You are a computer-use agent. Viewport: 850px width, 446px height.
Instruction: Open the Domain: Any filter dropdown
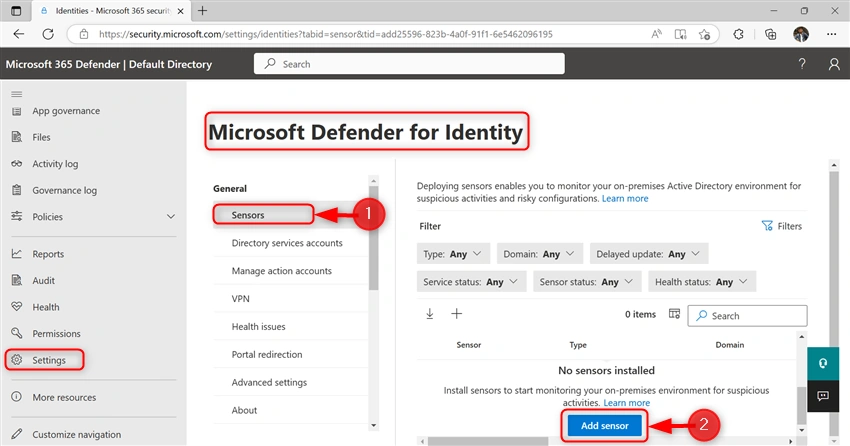tap(539, 254)
